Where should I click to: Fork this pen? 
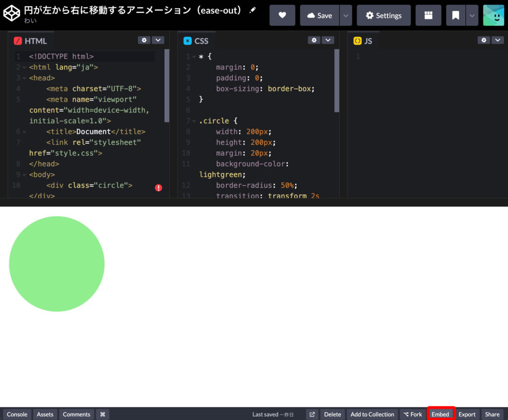tap(413, 414)
